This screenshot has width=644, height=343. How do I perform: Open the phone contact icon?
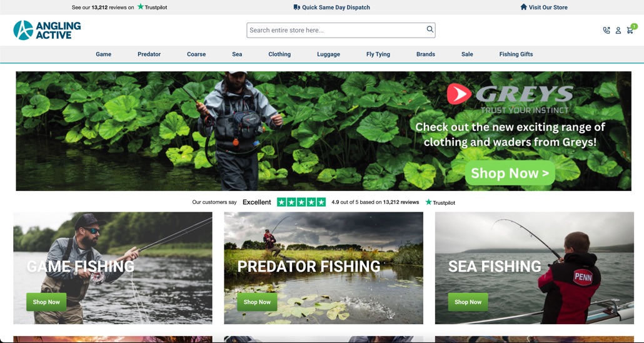tap(606, 30)
